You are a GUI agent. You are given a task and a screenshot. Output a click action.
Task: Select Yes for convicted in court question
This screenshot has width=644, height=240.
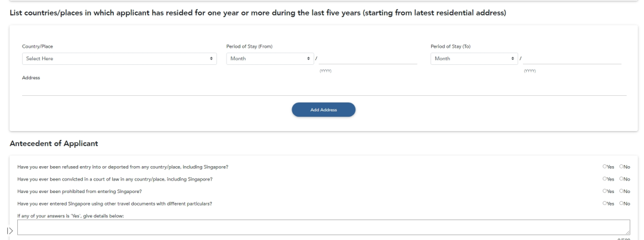[605, 179]
